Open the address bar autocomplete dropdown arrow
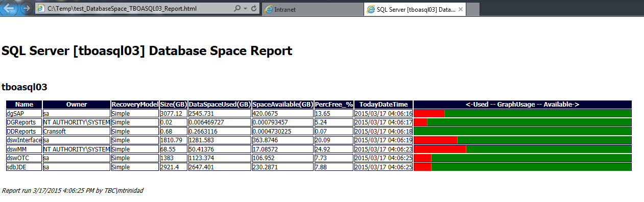644x202 pixels. [245, 9]
